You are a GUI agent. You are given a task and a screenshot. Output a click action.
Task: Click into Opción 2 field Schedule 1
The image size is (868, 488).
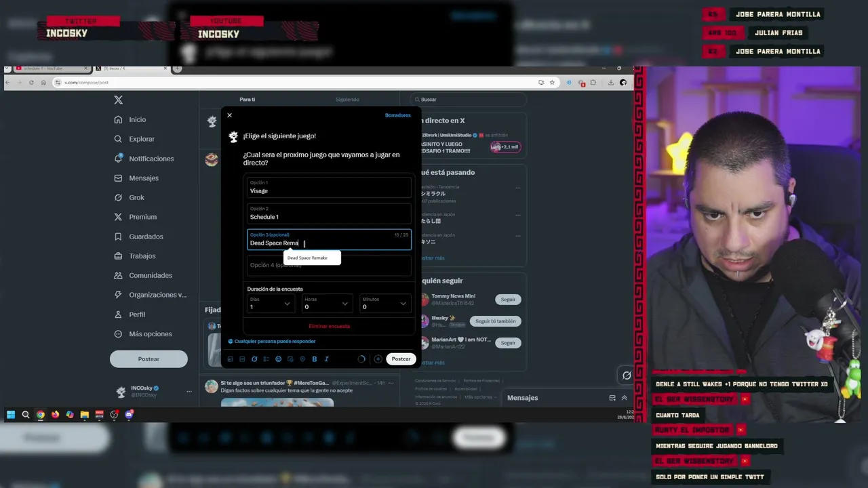pyautogui.click(x=329, y=213)
